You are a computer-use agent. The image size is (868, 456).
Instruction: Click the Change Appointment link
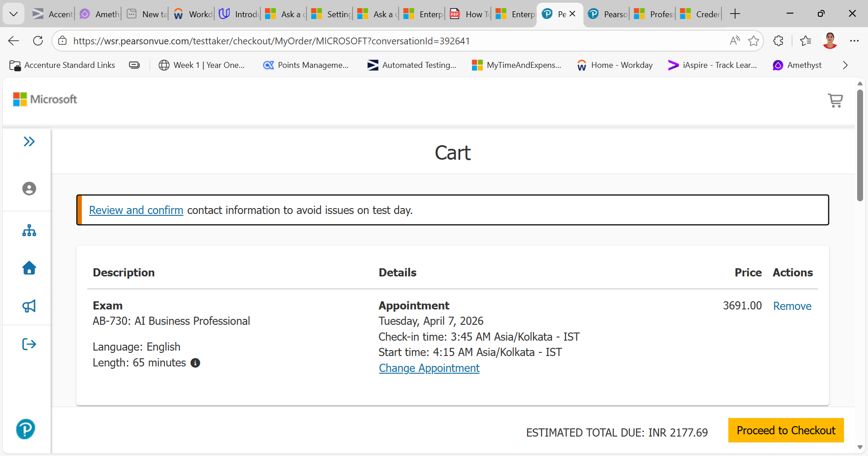[x=429, y=368]
